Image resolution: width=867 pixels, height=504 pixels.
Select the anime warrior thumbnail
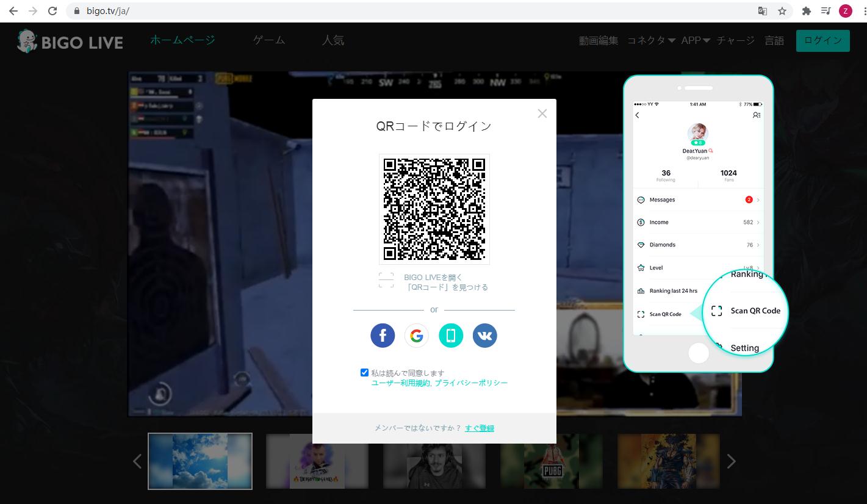(669, 461)
